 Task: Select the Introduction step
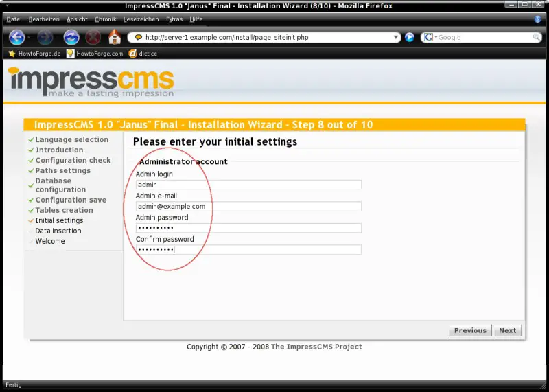[59, 150]
